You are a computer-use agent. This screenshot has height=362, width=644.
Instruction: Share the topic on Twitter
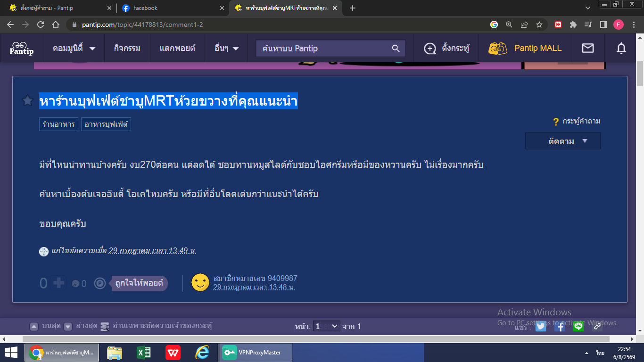click(541, 326)
